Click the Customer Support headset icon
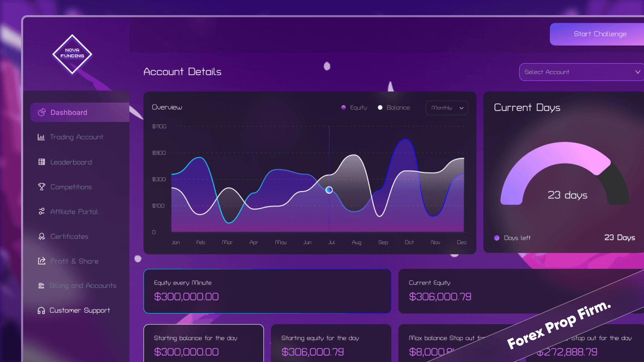Image resolution: width=644 pixels, height=362 pixels. (41, 310)
